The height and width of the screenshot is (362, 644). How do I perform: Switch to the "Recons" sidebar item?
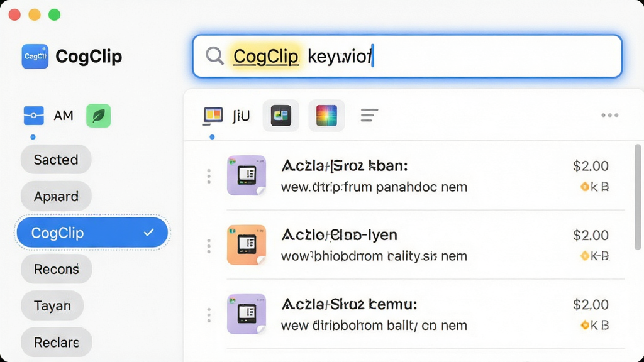click(x=56, y=269)
